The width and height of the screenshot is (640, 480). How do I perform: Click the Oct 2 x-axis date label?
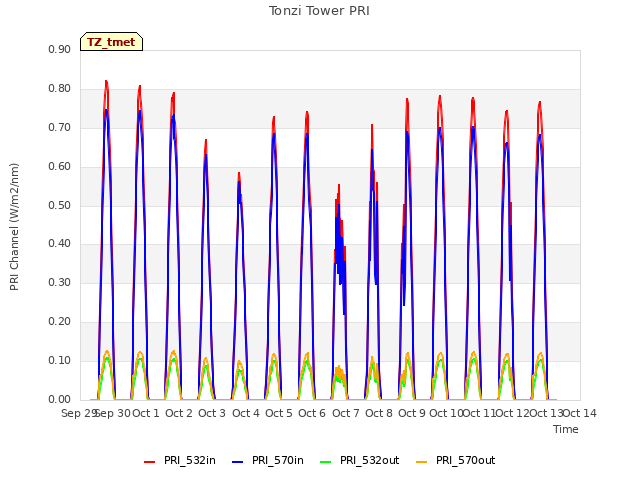pos(179,413)
